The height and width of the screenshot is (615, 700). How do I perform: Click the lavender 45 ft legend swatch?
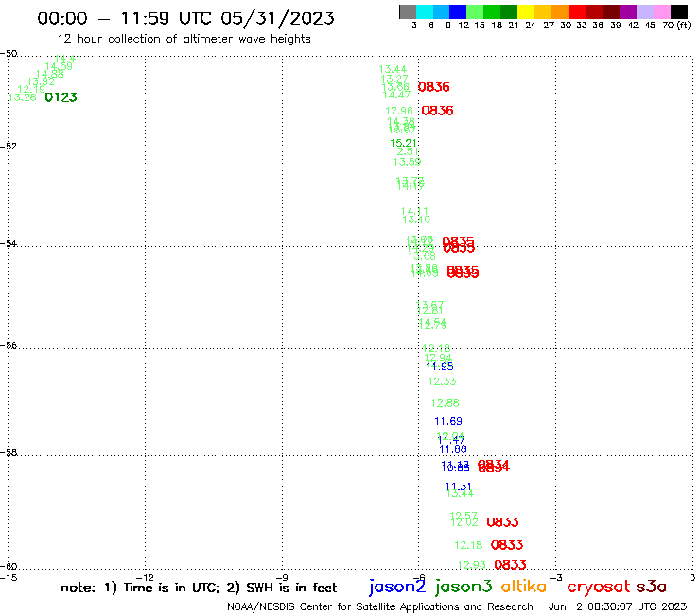644,12
